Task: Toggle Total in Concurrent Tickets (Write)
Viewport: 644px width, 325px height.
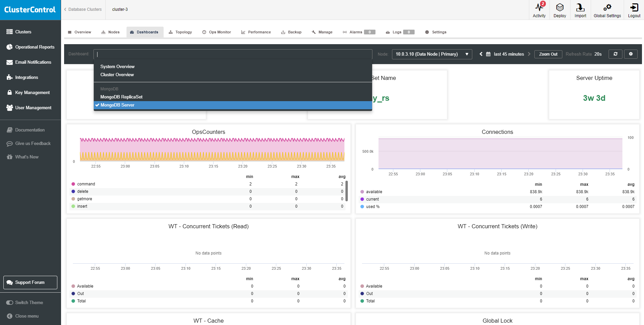Action: pyautogui.click(x=368, y=301)
